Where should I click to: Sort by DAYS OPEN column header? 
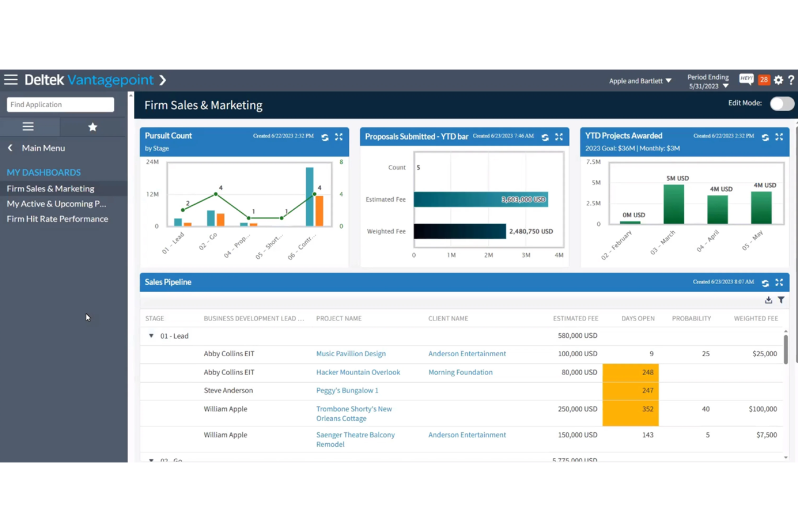coord(638,319)
